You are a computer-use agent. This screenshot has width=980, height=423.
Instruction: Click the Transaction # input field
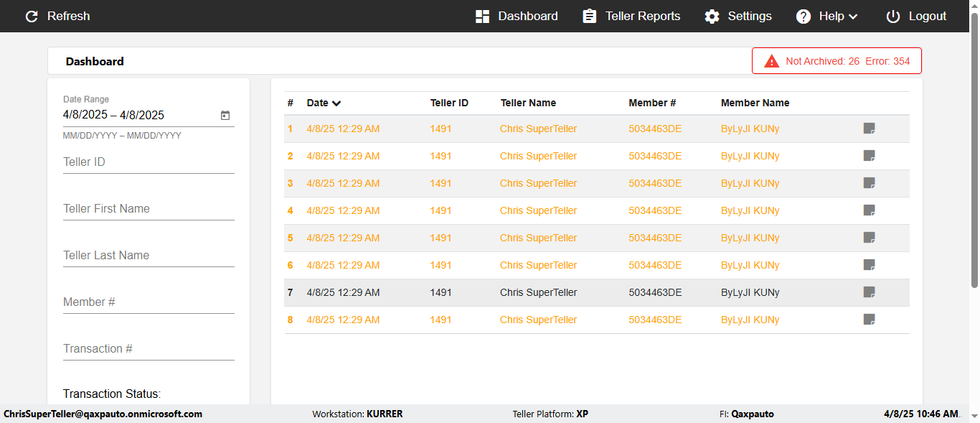pos(149,349)
